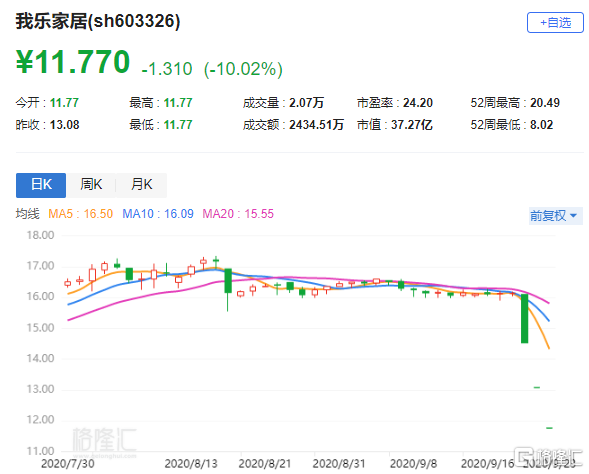The width and height of the screenshot is (589, 474).
Task: Switch to the 日K daily chart tab
Action: (41, 185)
